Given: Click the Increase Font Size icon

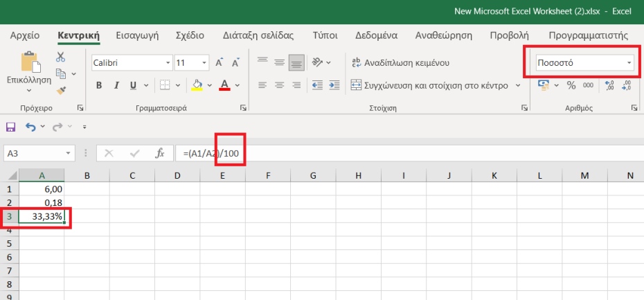Looking at the screenshot, I should [219, 63].
